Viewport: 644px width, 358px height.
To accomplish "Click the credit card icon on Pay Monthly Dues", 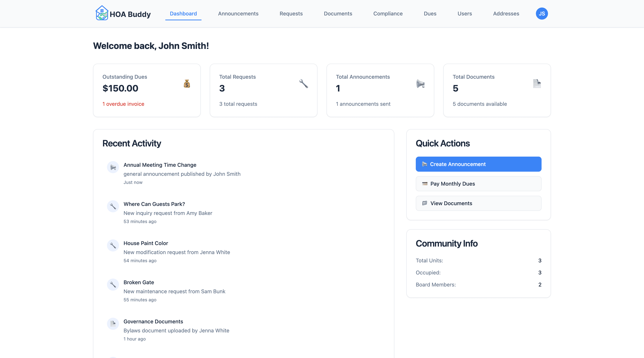I will click(425, 184).
